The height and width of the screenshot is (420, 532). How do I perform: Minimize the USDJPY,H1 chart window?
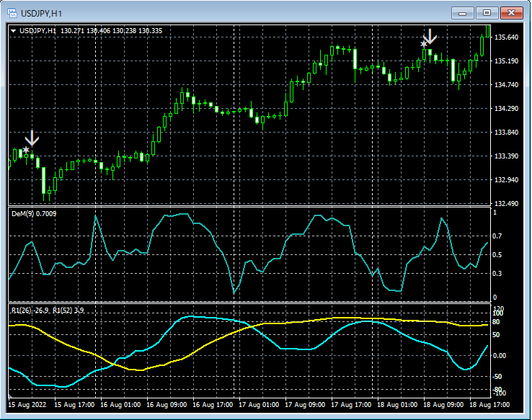click(462, 13)
